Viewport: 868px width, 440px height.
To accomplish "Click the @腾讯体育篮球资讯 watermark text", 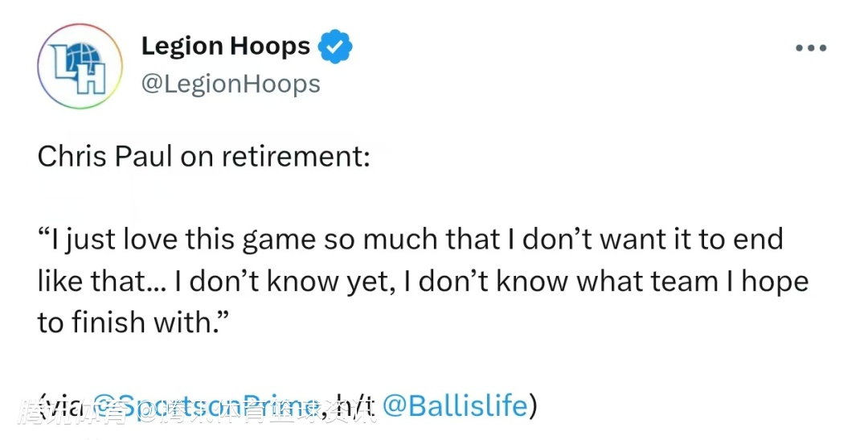I will (x=257, y=412).
